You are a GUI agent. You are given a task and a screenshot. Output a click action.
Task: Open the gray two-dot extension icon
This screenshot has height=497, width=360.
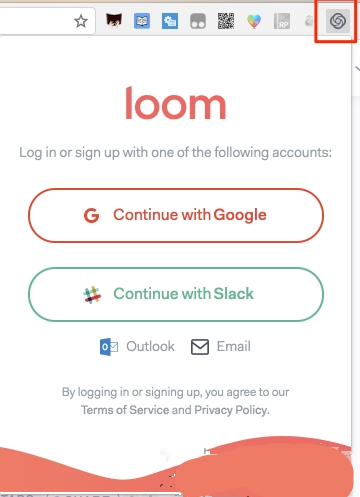pos(198,21)
